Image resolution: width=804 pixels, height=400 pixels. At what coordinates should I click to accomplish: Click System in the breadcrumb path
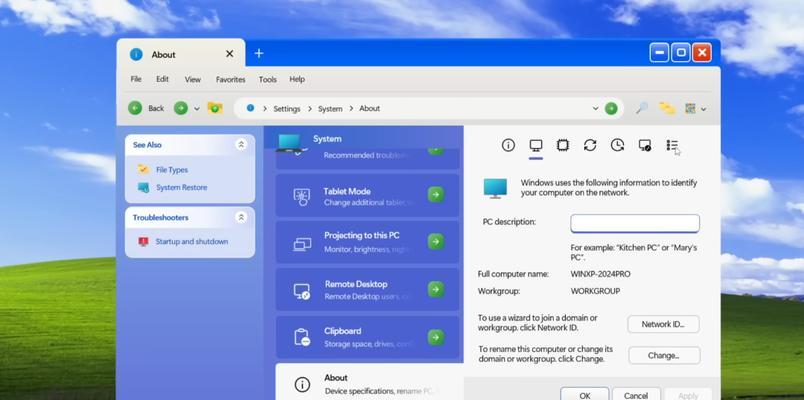(x=330, y=109)
